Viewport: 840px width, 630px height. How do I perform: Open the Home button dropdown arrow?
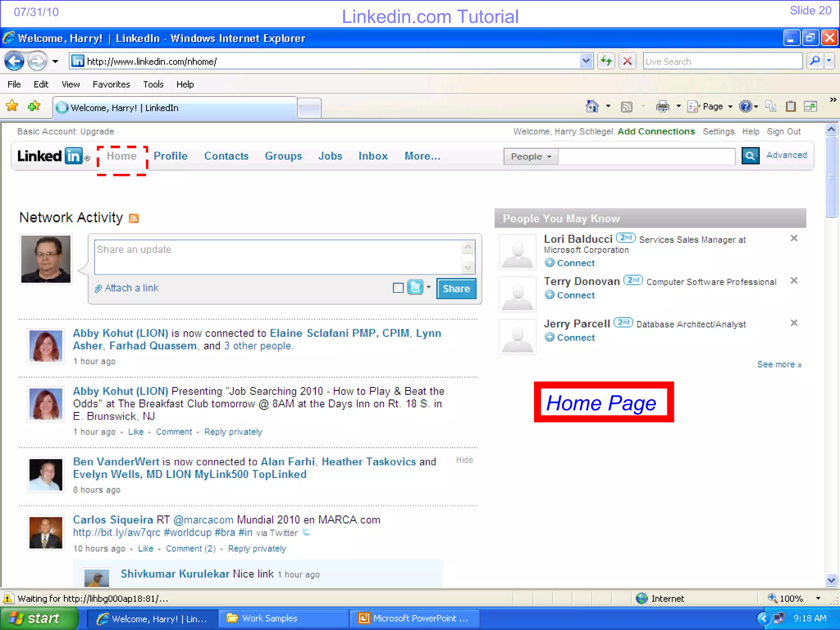pyautogui.click(x=608, y=106)
